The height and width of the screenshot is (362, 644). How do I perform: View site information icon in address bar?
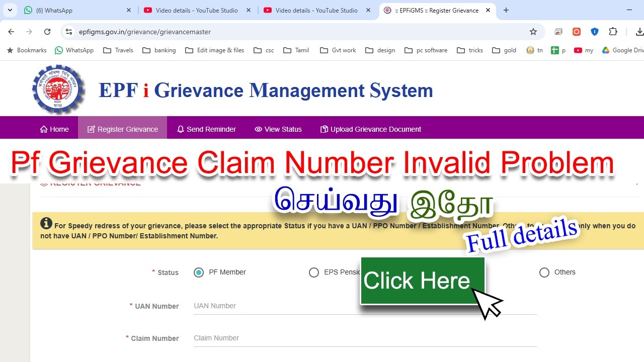[69, 32]
